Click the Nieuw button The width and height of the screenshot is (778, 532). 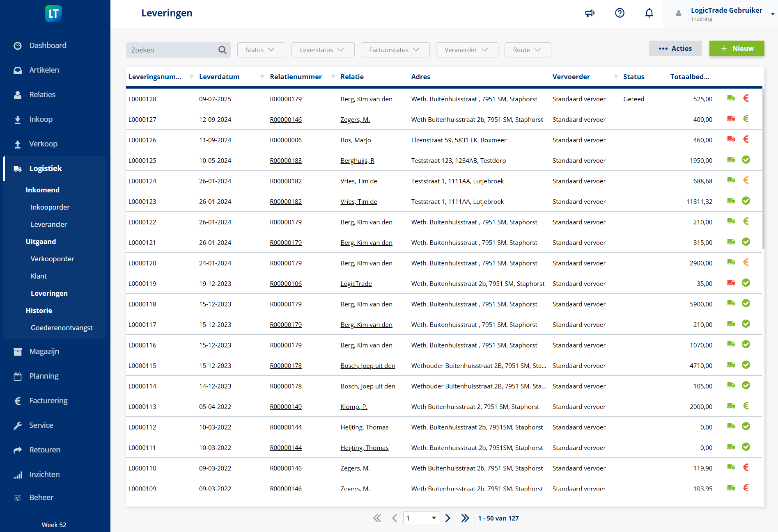737,48
